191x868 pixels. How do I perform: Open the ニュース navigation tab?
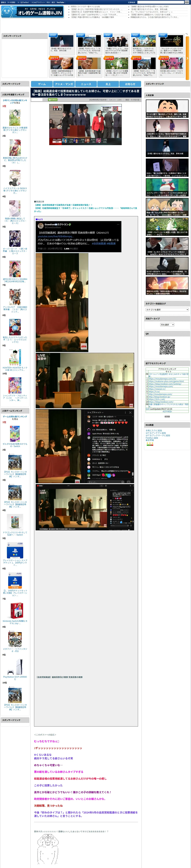pyautogui.click(x=86, y=84)
